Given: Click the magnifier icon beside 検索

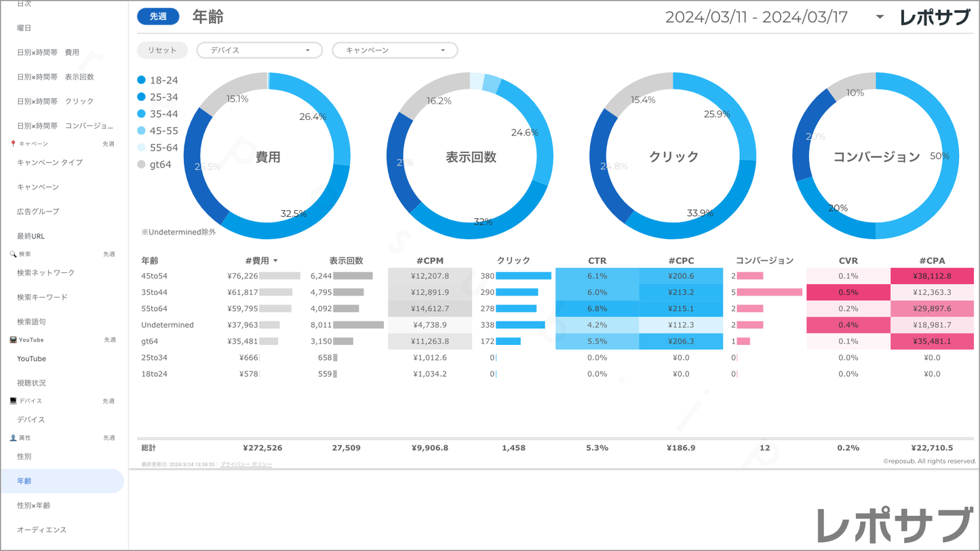Looking at the screenshot, I should click(x=13, y=254).
